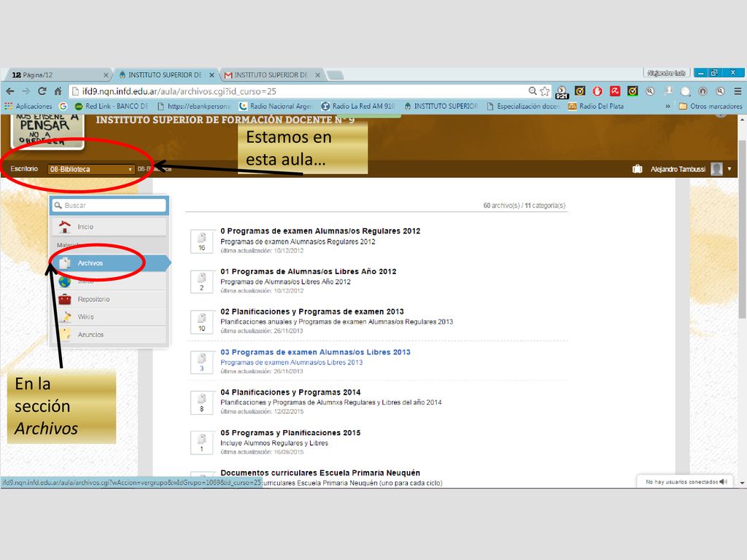Click the Buscar search field
This screenshot has height=560, width=747.
pos(109,205)
